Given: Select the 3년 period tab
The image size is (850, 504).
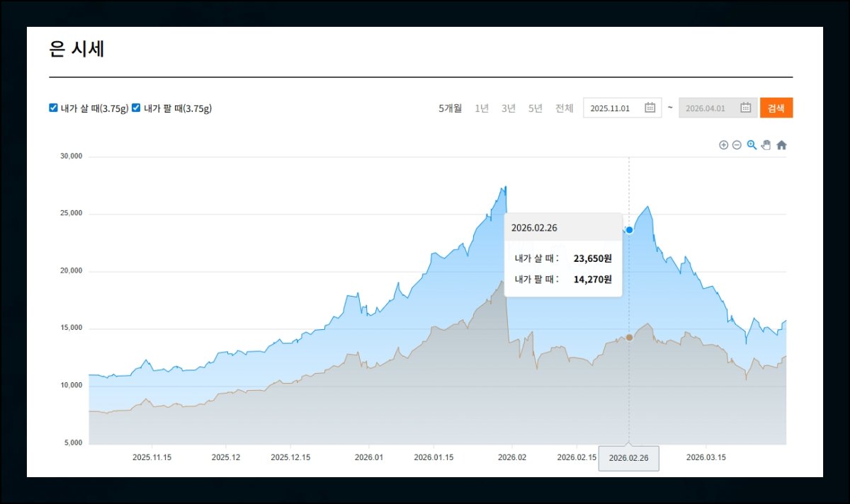Looking at the screenshot, I should [509, 108].
